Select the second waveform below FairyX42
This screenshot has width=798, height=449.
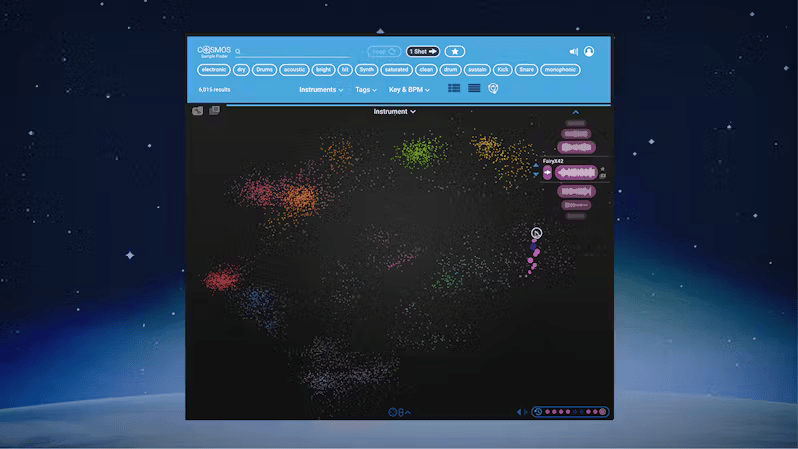click(x=576, y=205)
